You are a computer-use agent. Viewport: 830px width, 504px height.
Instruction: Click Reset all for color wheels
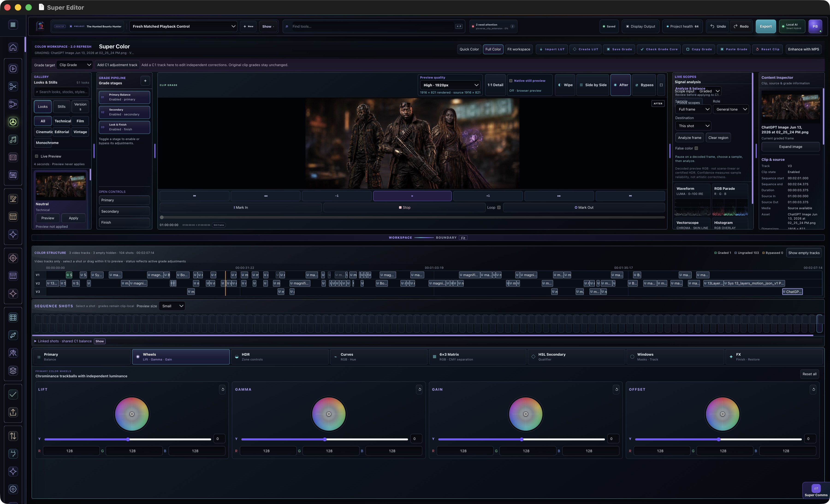809,374
